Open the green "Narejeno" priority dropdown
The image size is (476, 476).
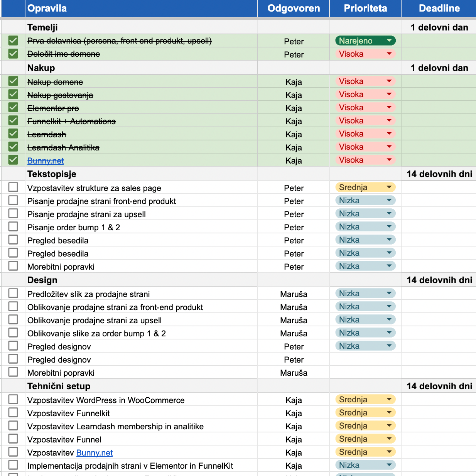[x=389, y=41]
